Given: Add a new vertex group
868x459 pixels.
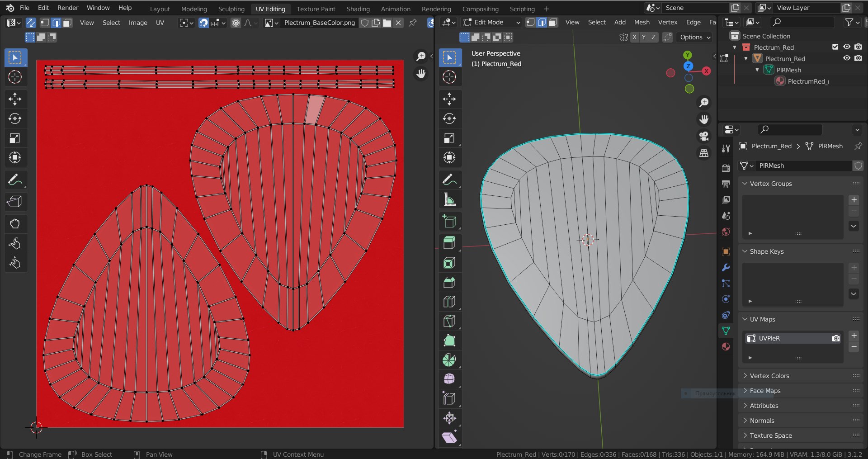Looking at the screenshot, I should (x=854, y=200).
